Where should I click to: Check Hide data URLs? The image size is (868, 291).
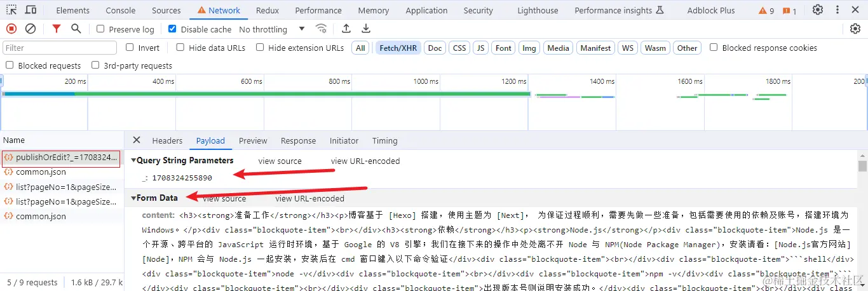click(180, 48)
